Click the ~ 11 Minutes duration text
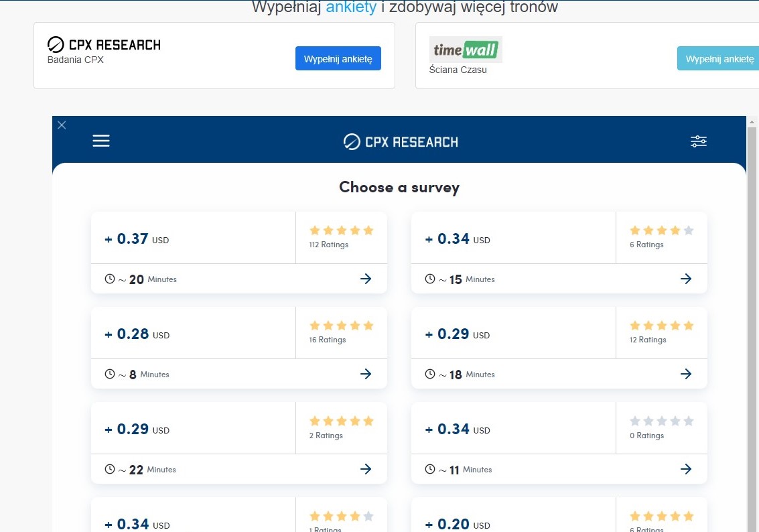The width and height of the screenshot is (759, 532). [465, 470]
